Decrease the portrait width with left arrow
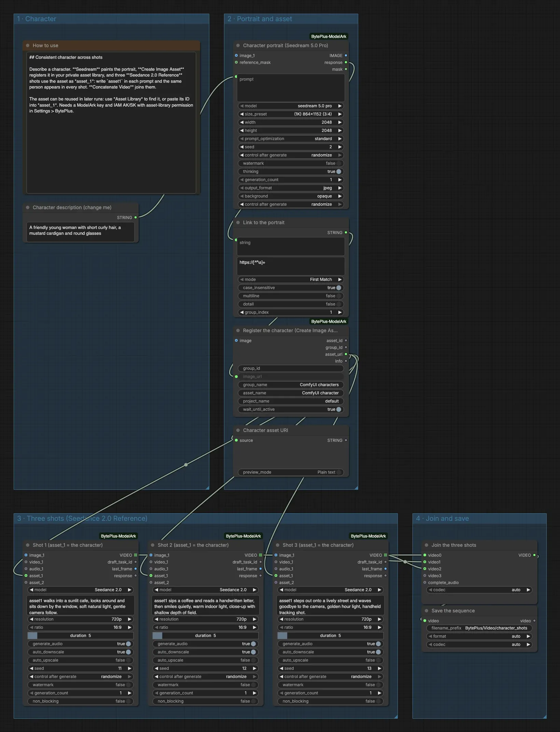The image size is (560, 732). click(x=242, y=122)
